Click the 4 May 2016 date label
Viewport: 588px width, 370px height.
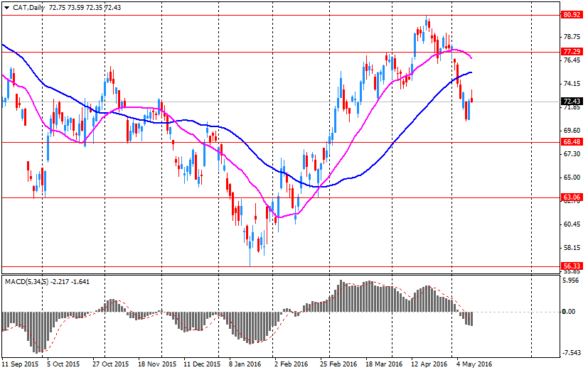(474, 364)
